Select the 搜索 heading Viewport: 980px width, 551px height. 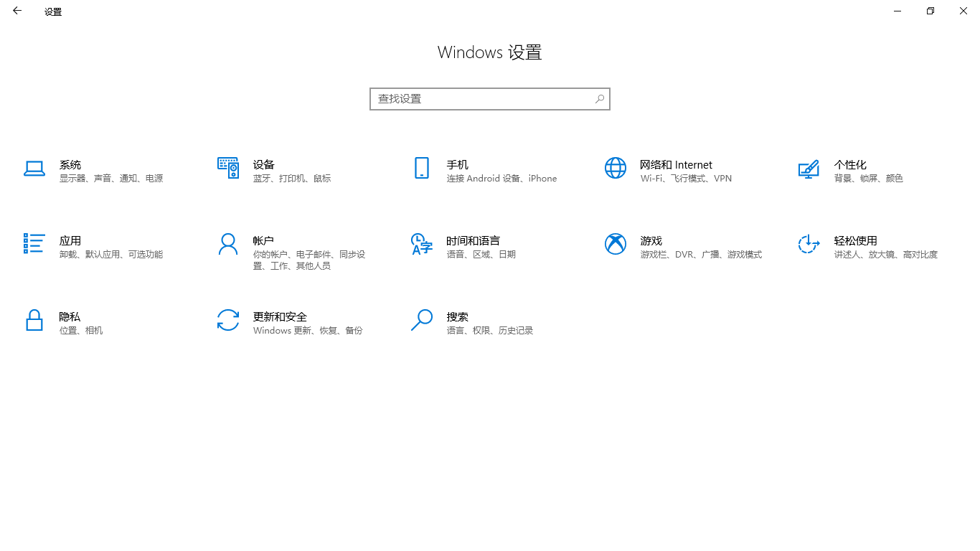[x=458, y=317]
